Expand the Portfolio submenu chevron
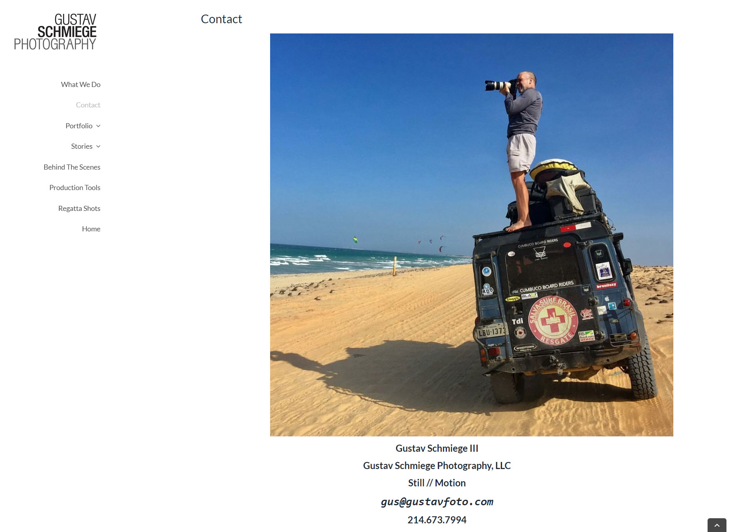 click(98, 126)
